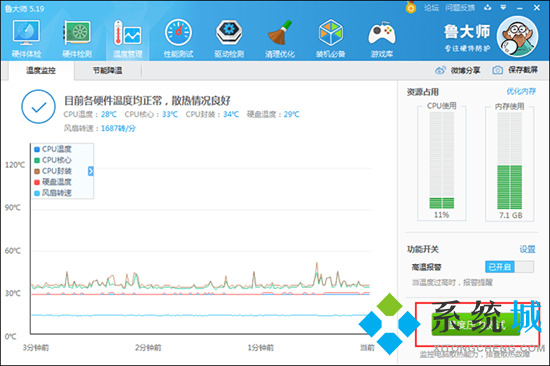Click the CPU使用 usage bar at 11%
550x366 pixels.
tap(442, 160)
